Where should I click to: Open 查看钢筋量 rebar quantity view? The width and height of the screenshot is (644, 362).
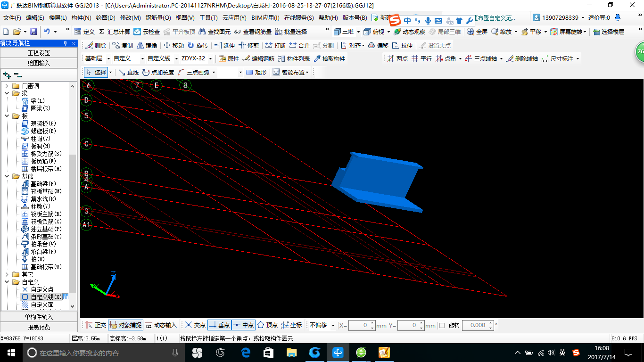[253, 32]
